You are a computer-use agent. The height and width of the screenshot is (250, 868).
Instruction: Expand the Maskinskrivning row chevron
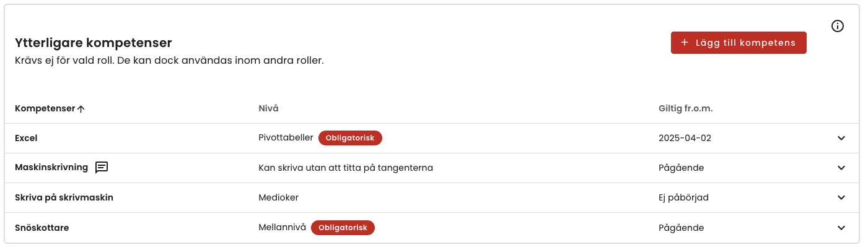(841, 168)
